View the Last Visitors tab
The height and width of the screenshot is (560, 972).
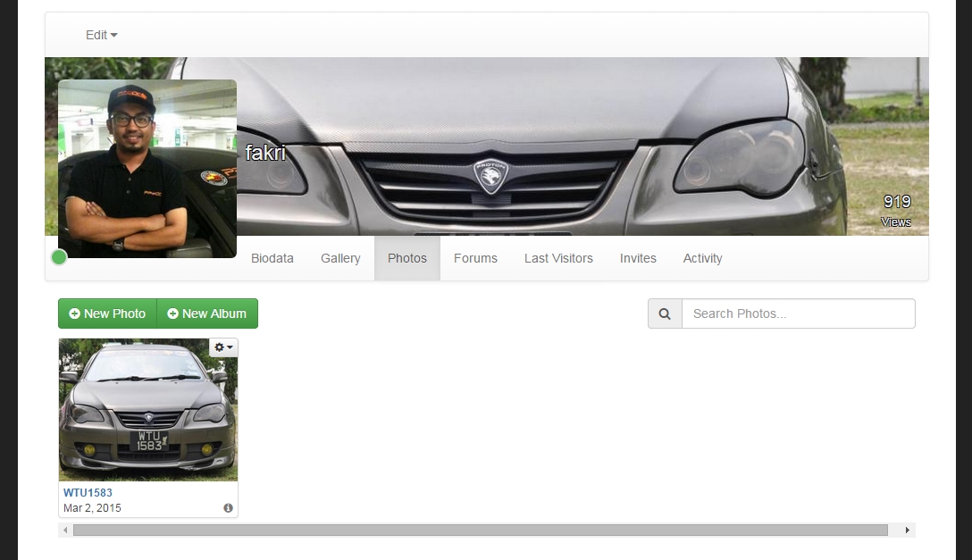point(558,258)
